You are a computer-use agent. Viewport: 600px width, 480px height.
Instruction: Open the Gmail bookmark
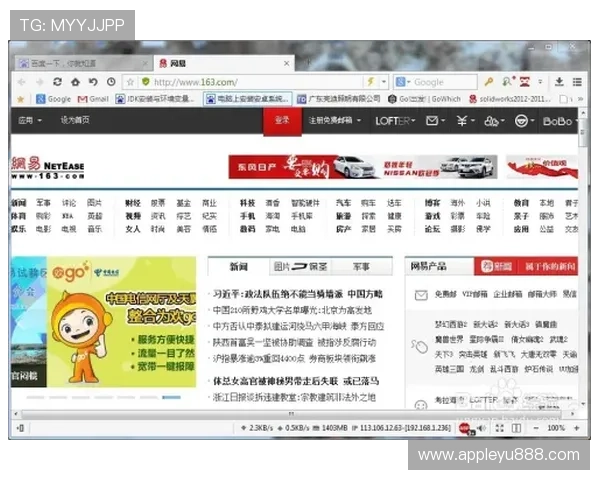pos(93,99)
